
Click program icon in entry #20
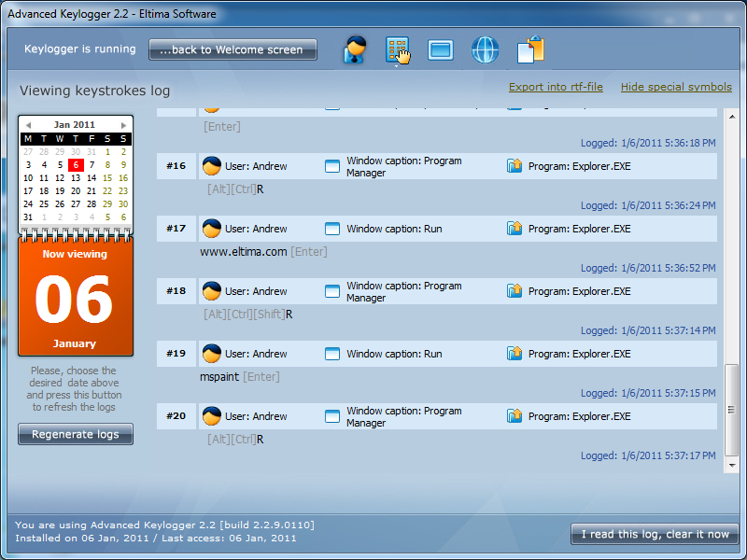(514, 415)
